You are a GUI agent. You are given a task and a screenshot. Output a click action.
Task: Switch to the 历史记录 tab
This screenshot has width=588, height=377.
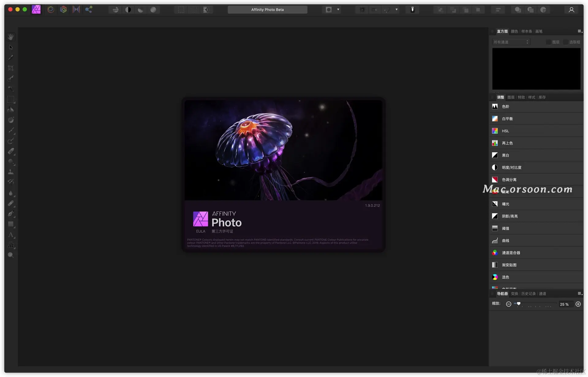coord(529,294)
